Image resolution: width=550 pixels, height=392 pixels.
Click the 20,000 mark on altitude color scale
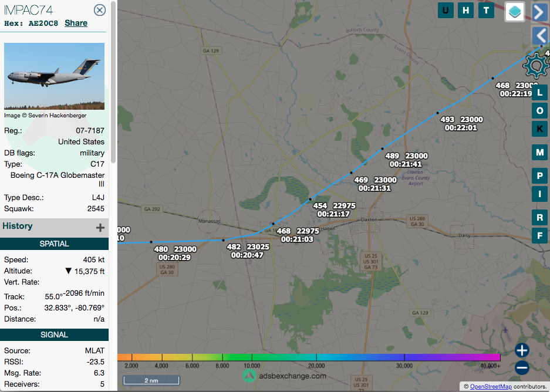click(x=316, y=366)
